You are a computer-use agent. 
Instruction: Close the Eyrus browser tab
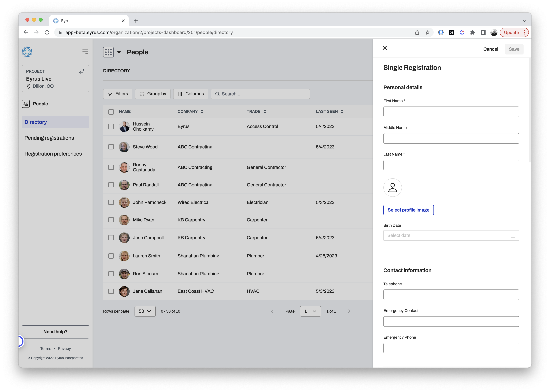coord(123,21)
